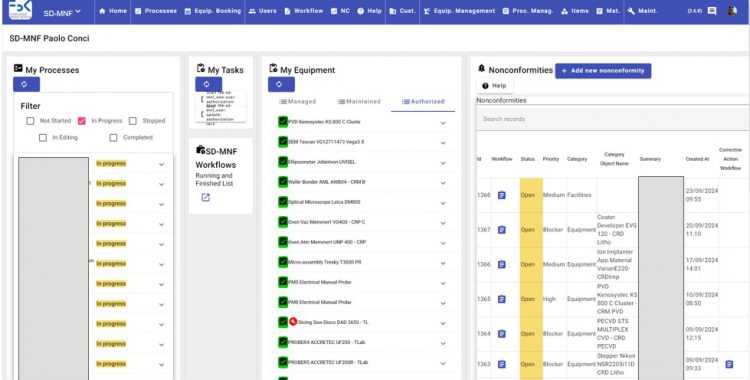Open SD-MNF Workflows external link icon
The height and width of the screenshot is (380, 750).
click(x=206, y=197)
